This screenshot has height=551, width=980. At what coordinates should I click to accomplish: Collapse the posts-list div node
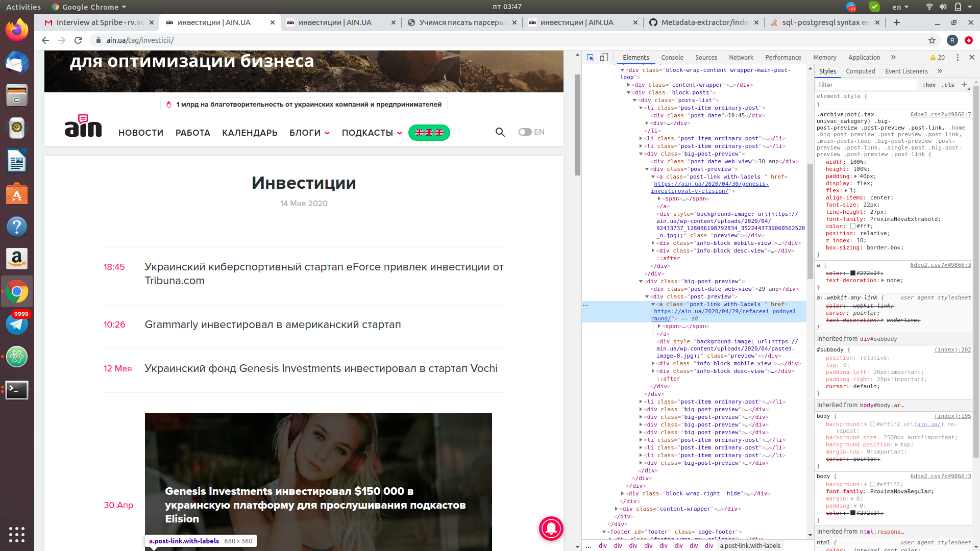click(634, 101)
